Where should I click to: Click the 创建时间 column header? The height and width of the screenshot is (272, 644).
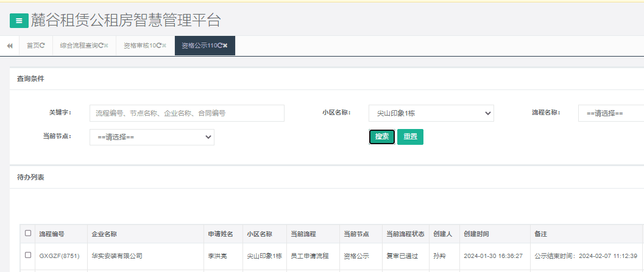click(476, 234)
